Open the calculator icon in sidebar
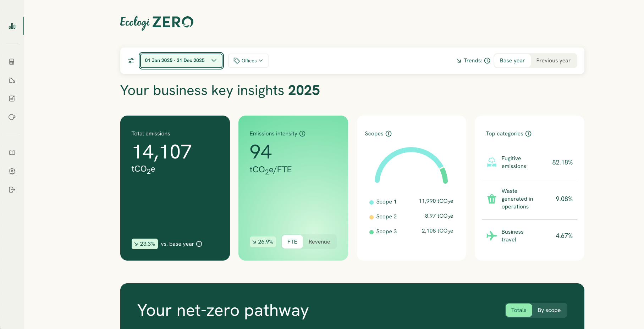Viewport: 644px width, 329px height. pyautogui.click(x=12, y=62)
